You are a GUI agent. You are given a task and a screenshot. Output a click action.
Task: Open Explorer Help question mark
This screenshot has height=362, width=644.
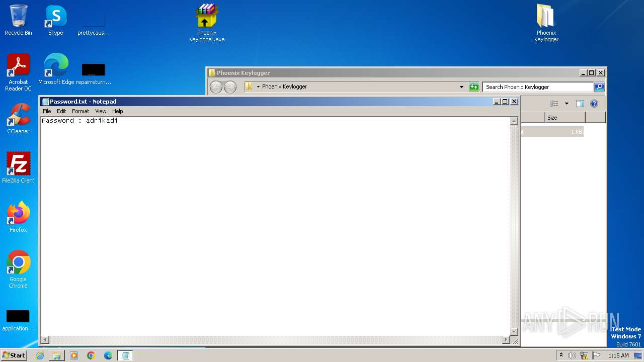tap(594, 104)
